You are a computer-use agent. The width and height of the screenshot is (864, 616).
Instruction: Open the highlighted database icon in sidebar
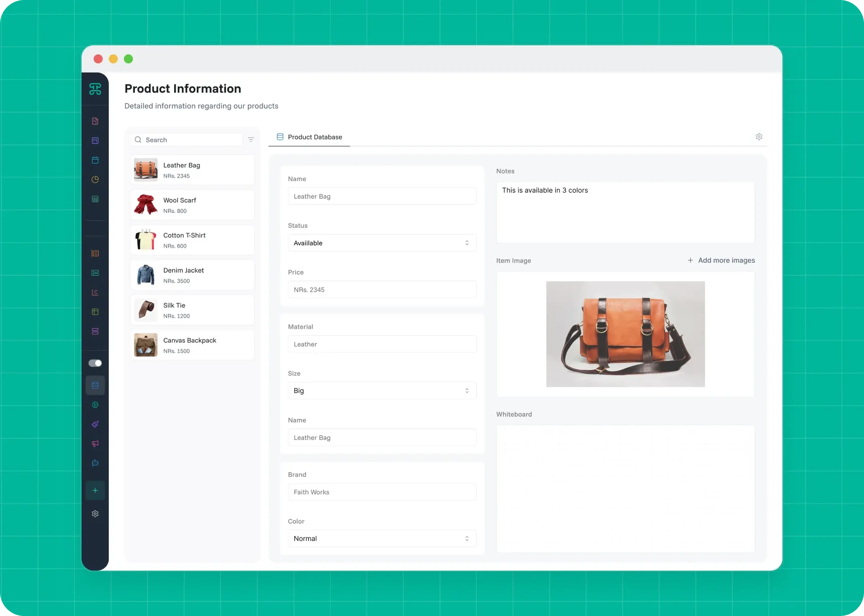[x=95, y=386]
